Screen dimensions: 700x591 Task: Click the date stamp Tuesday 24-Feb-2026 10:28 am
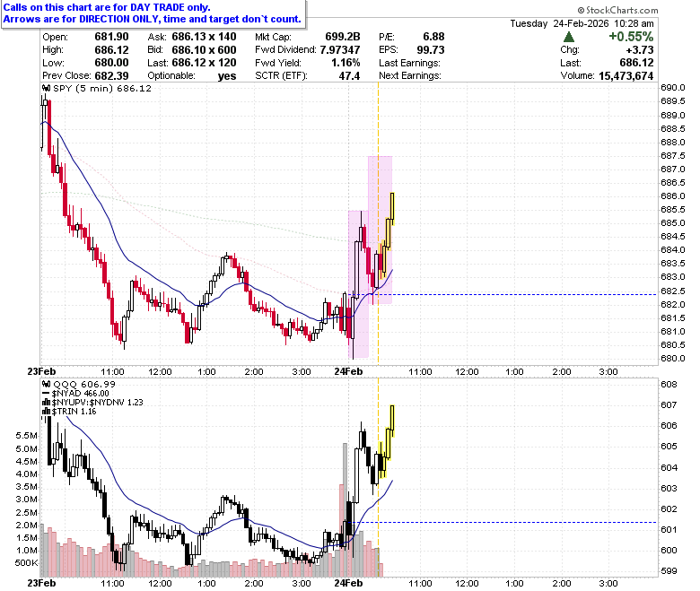coord(582,23)
